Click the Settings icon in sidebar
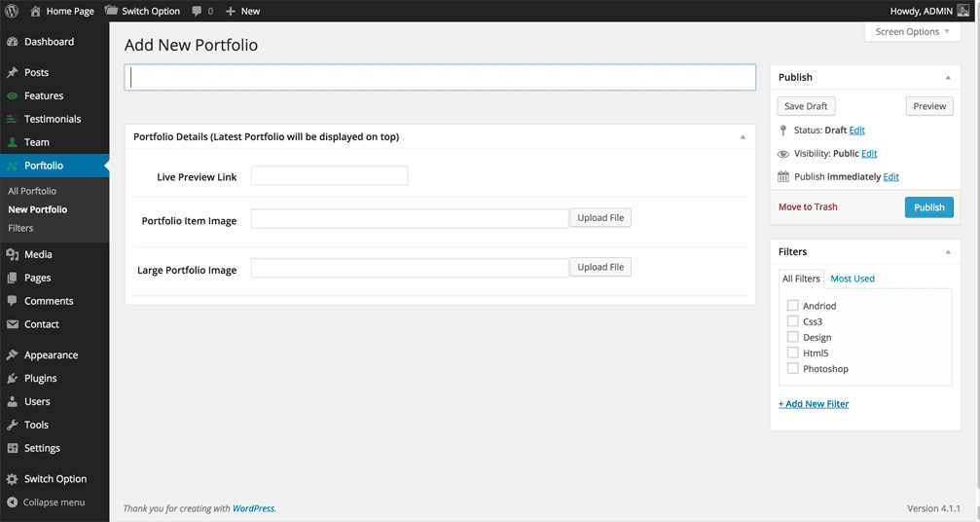Viewport: 980px width, 522px height. (13, 448)
